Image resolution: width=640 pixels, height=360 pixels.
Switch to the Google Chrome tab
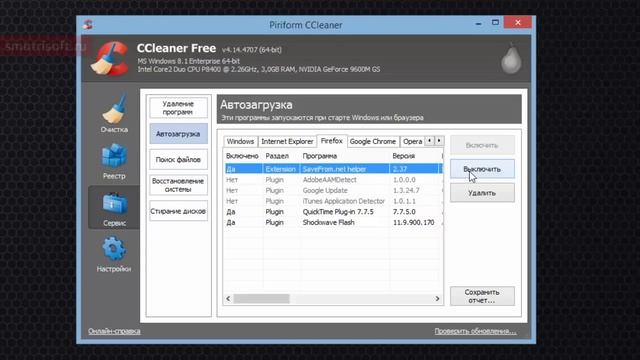pyautogui.click(x=373, y=141)
